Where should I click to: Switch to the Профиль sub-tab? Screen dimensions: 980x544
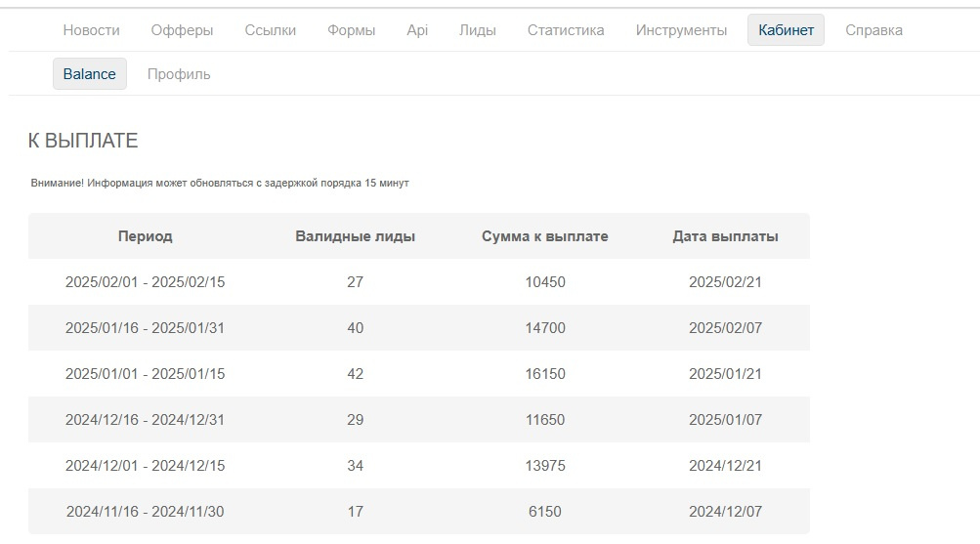click(179, 74)
